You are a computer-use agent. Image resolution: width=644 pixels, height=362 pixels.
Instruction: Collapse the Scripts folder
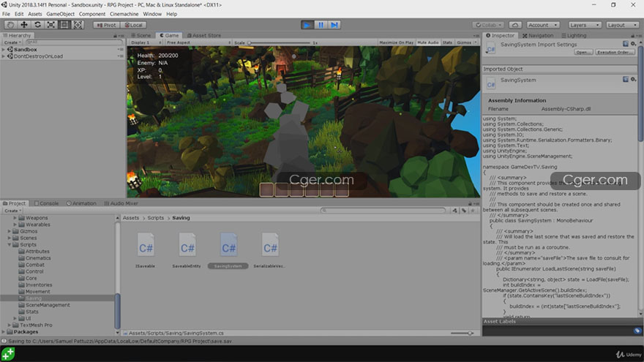coord(9,244)
